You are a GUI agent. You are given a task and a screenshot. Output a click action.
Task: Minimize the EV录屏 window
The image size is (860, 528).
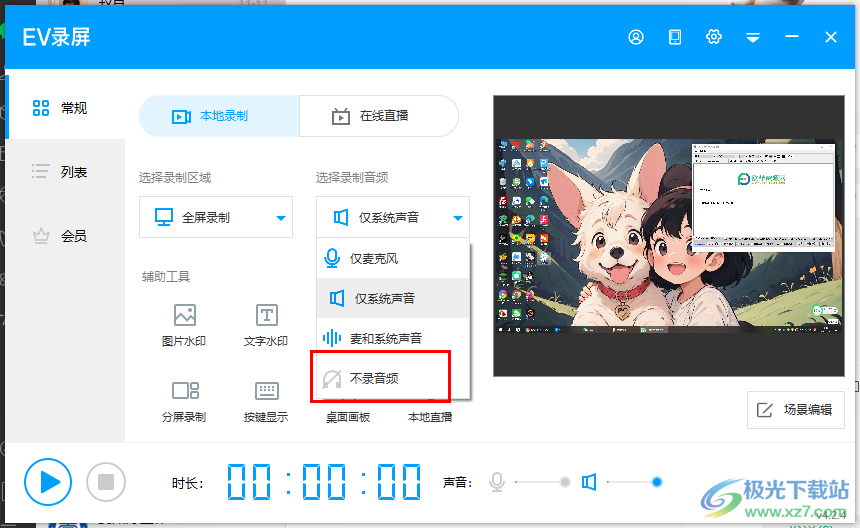coord(791,37)
